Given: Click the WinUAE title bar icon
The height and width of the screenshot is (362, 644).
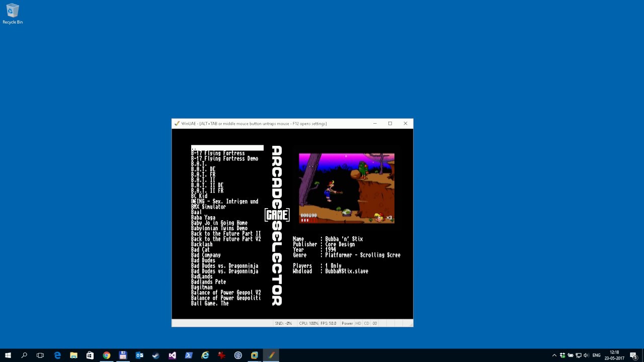Looking at the screenshot, I should [x=177, y=124].
